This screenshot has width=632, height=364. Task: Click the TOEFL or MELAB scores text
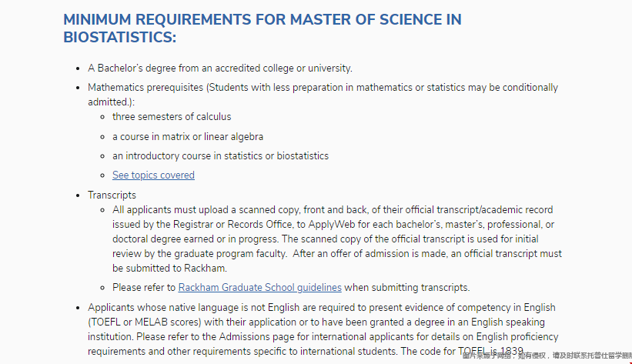(144, 322)
